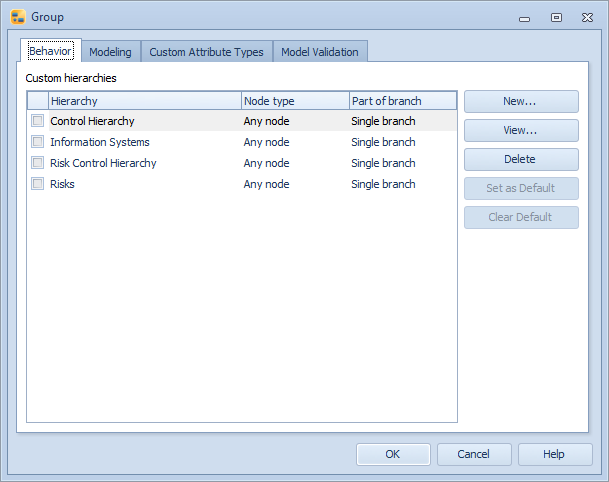Sort by the Hierarchy column header

[144, 101]
